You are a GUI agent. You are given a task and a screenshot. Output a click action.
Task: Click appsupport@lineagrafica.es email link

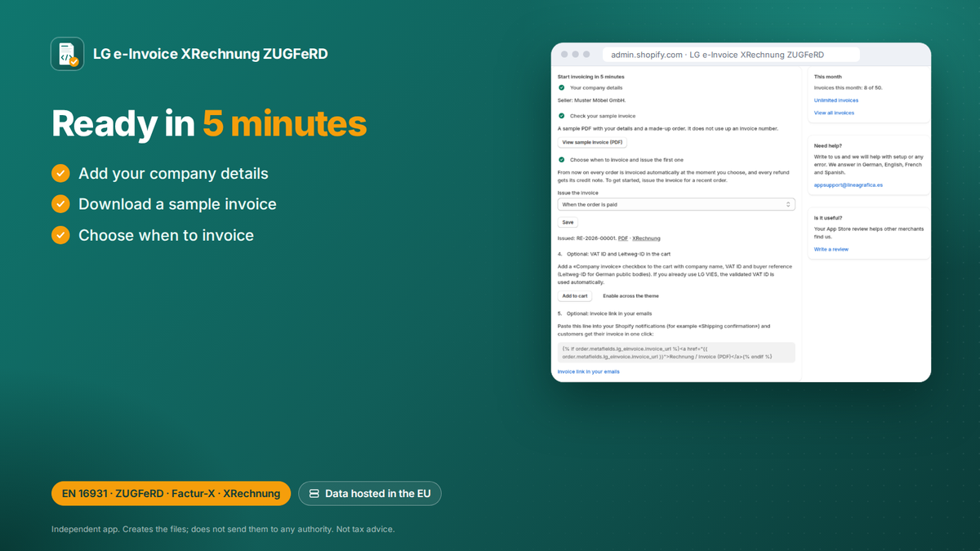coord(848,185)
